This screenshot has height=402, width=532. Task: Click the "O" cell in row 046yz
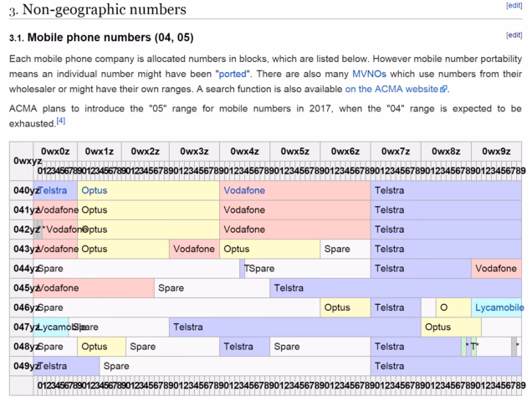453,308
